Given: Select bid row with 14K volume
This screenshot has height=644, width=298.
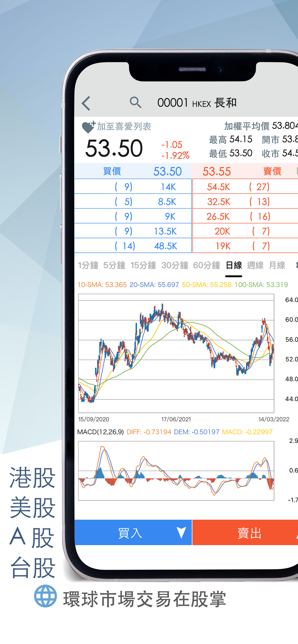Looking at the screenshot, I should point(133,186).
